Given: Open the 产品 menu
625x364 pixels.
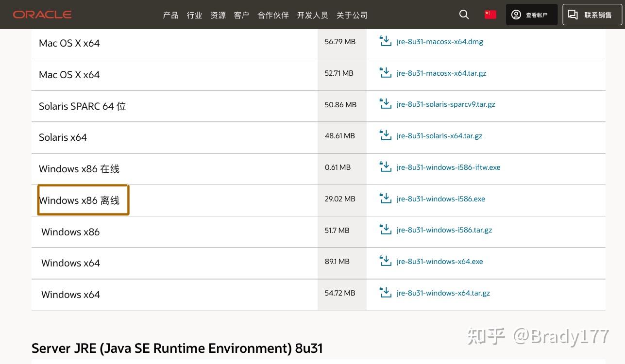Looking at the screenshot, I should click(170, 15).
